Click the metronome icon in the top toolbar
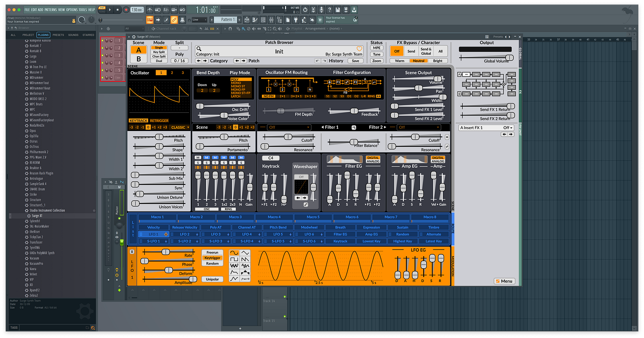Screen dimensions: 644x338 pos(150,9)
